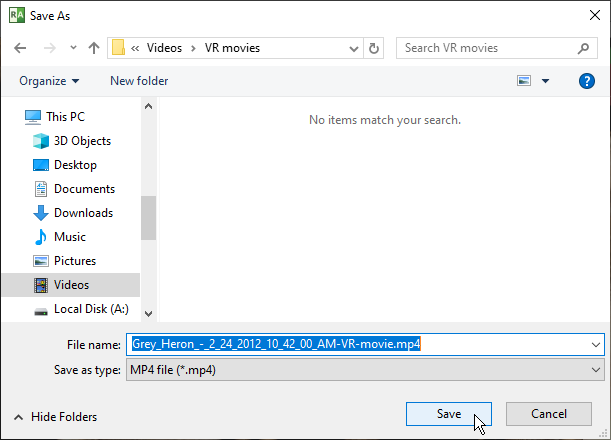Image resolution: width=611 pixels, height=440 pixels.
Task: Click New folder in toolbar
Action: tap(139, 81)
